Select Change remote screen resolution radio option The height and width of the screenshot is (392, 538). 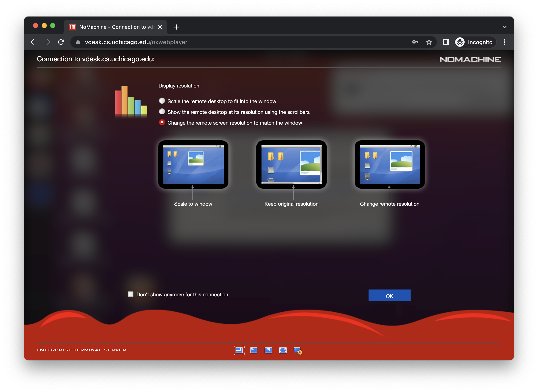coord(162,122)
